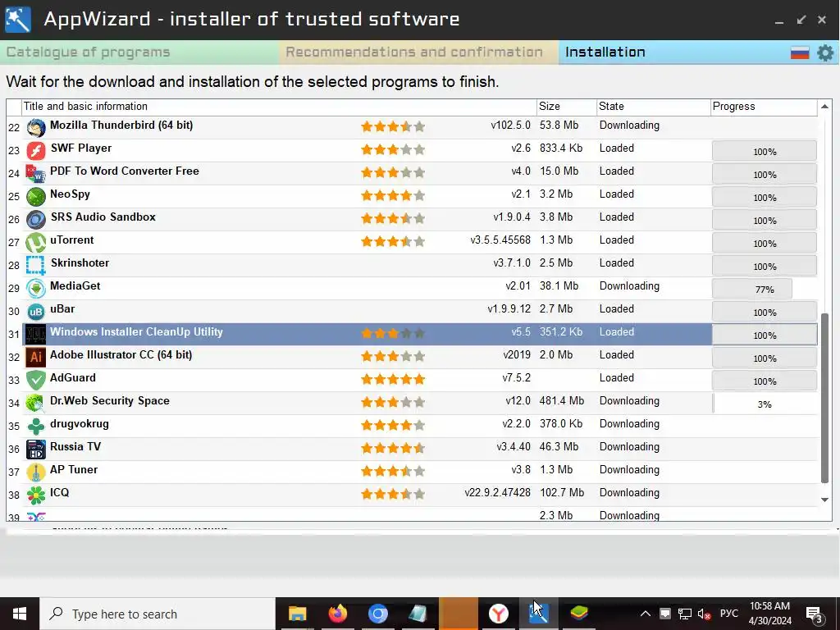Screen dimensions: 840x630
Task: Click the network tray icon
Action: click(x=685, y=614)
